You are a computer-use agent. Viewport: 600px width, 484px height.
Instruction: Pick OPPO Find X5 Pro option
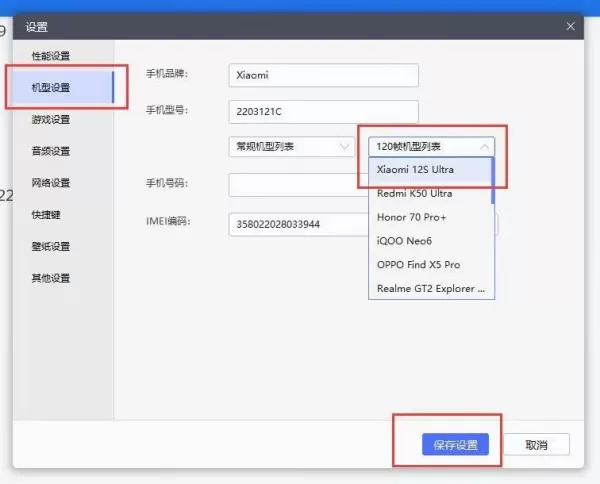pos(430,265)
